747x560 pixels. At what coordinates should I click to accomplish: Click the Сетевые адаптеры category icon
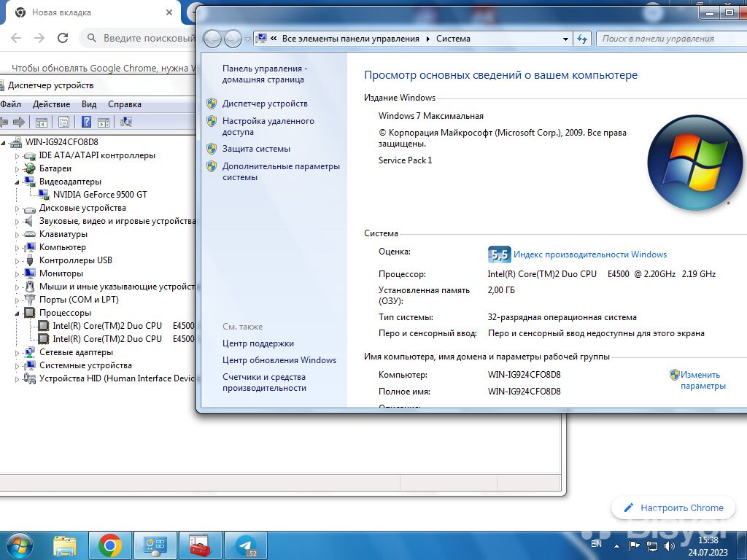click(29, 352)
